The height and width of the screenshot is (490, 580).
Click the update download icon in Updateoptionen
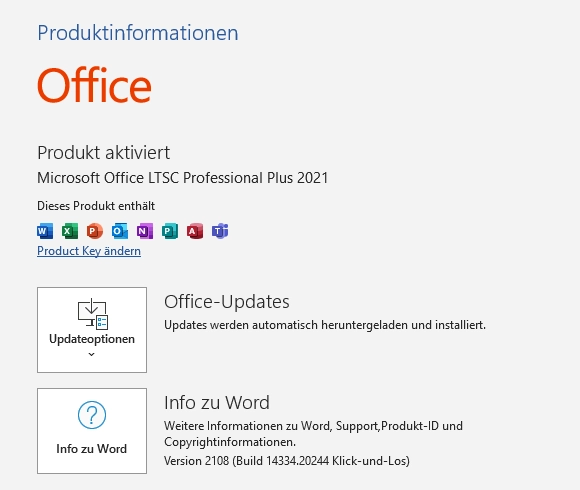pyautogui.click(x=92, y=314)
